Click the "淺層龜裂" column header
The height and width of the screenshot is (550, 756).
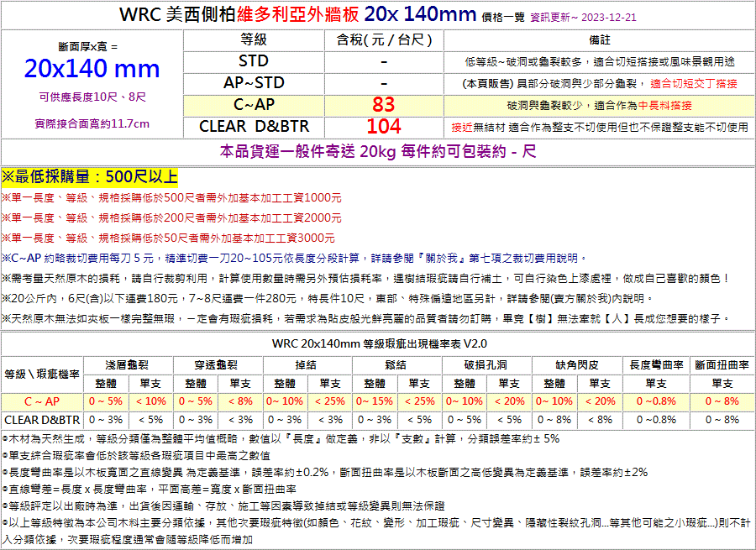coord(128,365)
